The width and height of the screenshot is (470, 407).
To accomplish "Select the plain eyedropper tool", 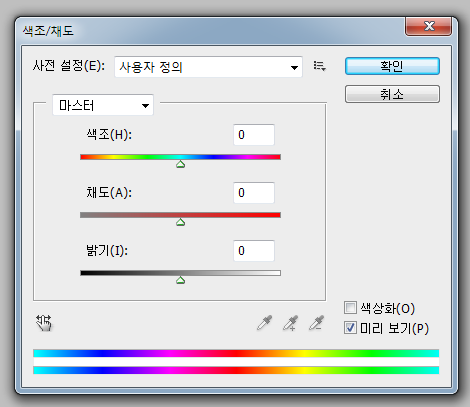I will click(265, 323).
